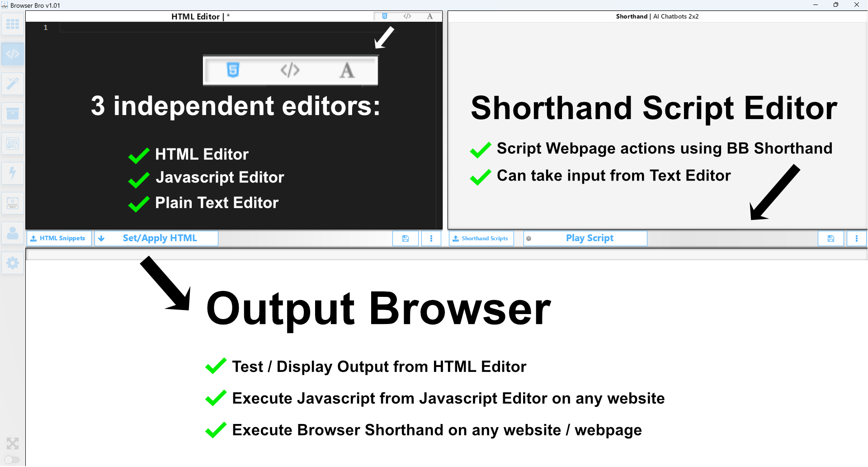868x467 pixels.
Task: Open the apps grid icon in the sidebar
Action: click(x=13, y=24)
